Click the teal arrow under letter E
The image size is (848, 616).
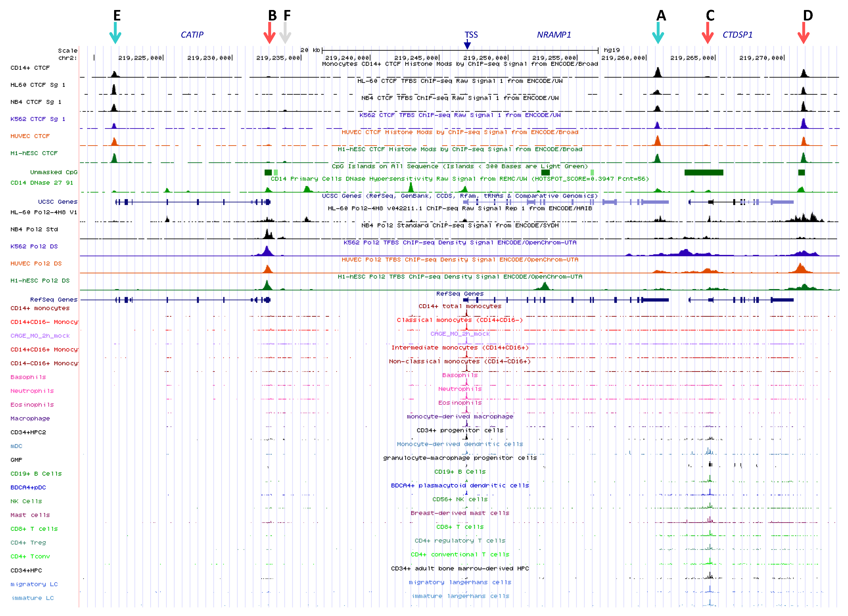tap(115, 33)
